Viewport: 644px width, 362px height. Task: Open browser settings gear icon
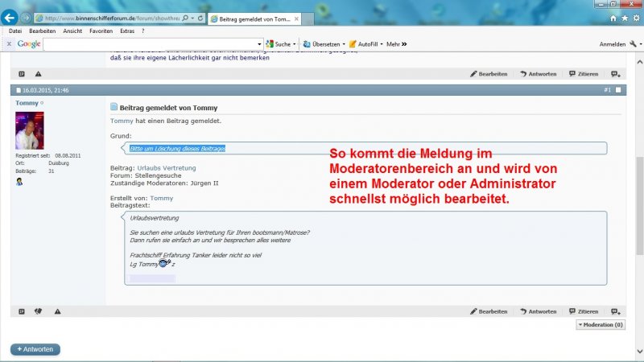[636, 17]
